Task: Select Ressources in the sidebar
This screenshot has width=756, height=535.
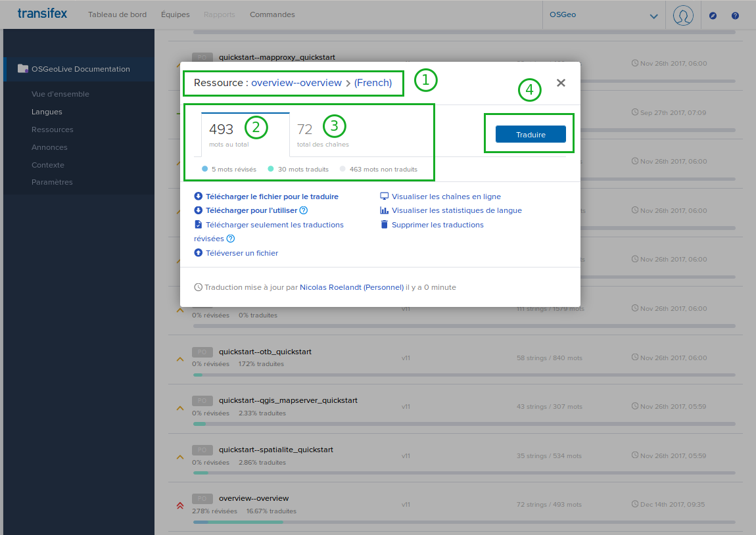Action: pos(52,129)
